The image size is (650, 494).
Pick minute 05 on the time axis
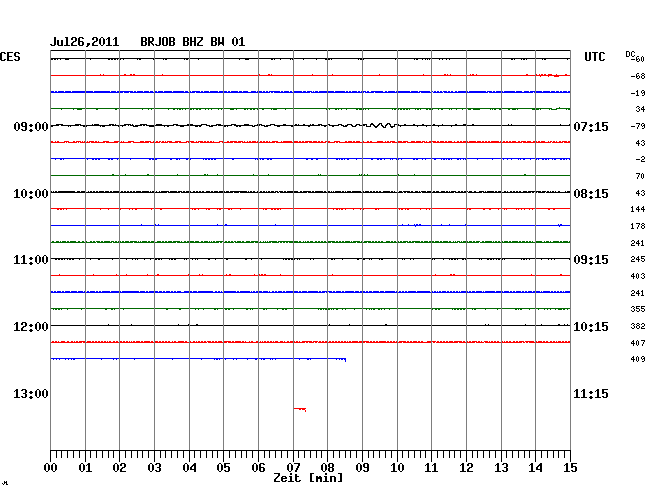[x=223, y=468]
